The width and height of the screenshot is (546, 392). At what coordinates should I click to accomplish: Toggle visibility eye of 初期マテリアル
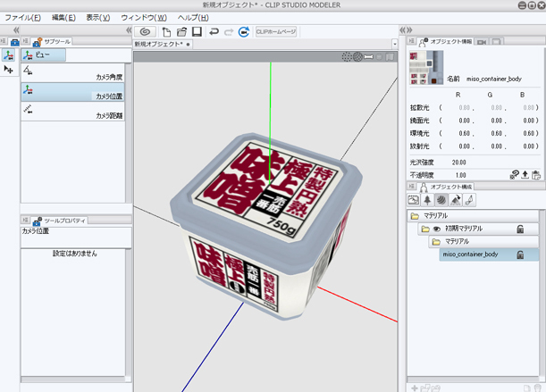437,229
